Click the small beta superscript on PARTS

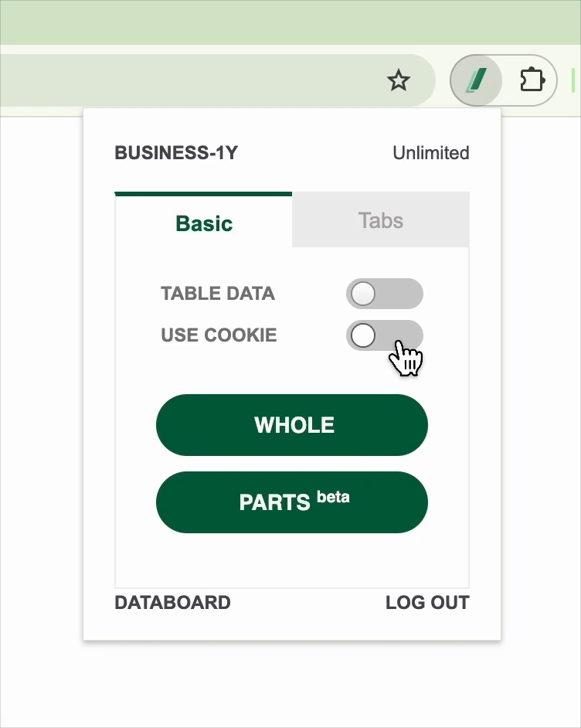tap(333, 497)
